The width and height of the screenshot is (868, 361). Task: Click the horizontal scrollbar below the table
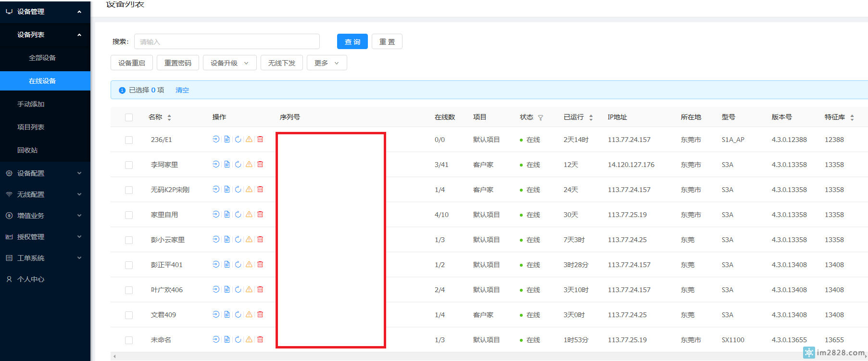point(481,356)
